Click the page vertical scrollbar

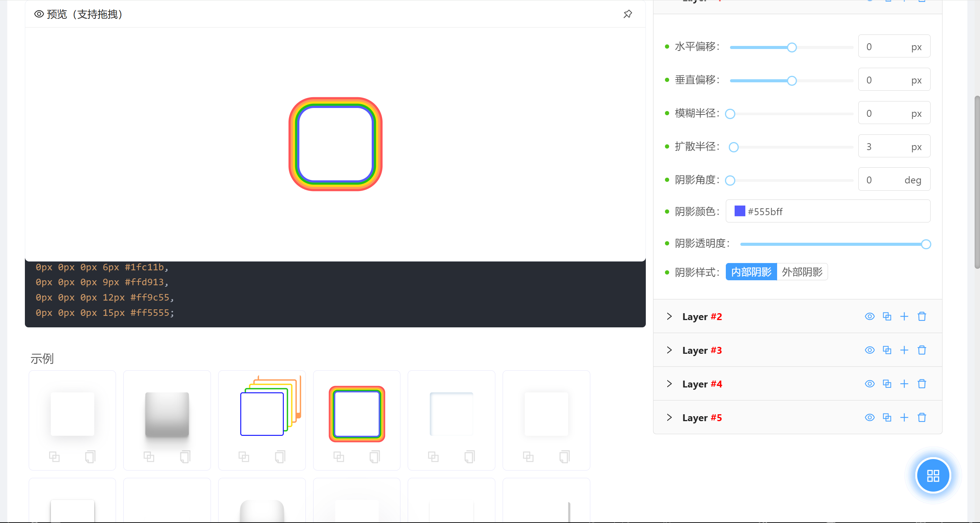point(977,182)
